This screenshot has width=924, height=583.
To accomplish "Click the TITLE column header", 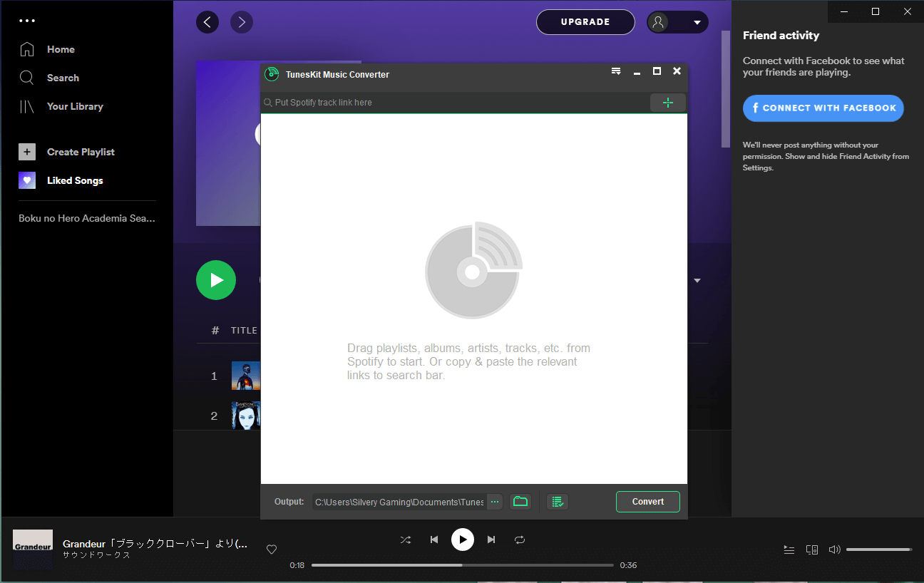I will point(244,331).
